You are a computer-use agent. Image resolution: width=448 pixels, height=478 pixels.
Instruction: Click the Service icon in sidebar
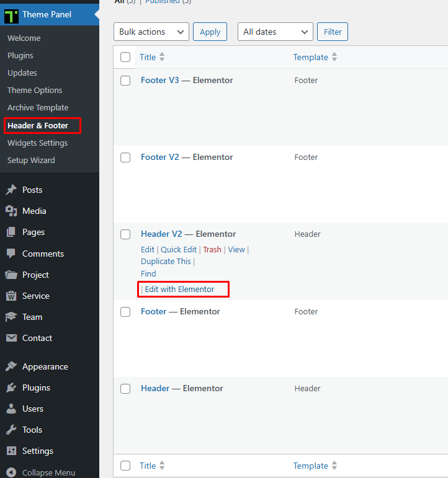[x=11, y=296]
